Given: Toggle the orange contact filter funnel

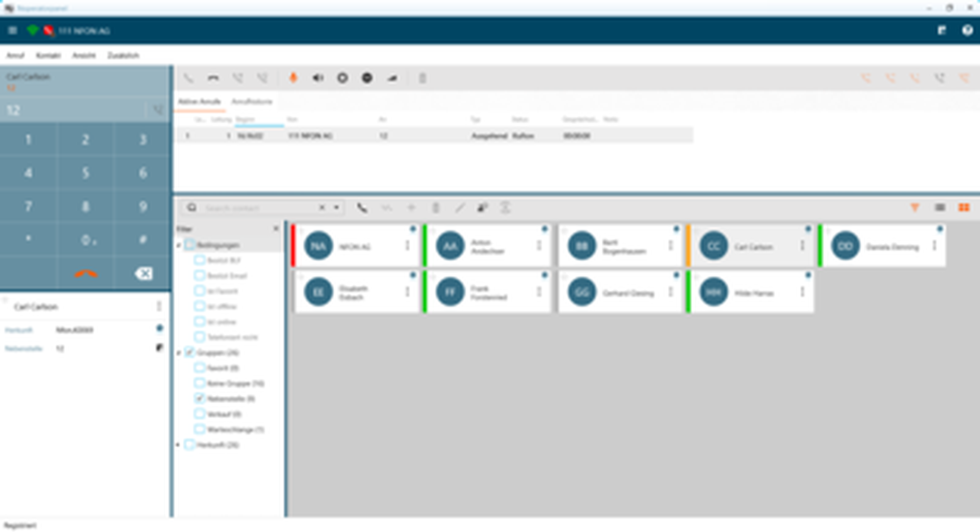Looking at the screenshot, I should pyautogui.click(x=914, y=208).
